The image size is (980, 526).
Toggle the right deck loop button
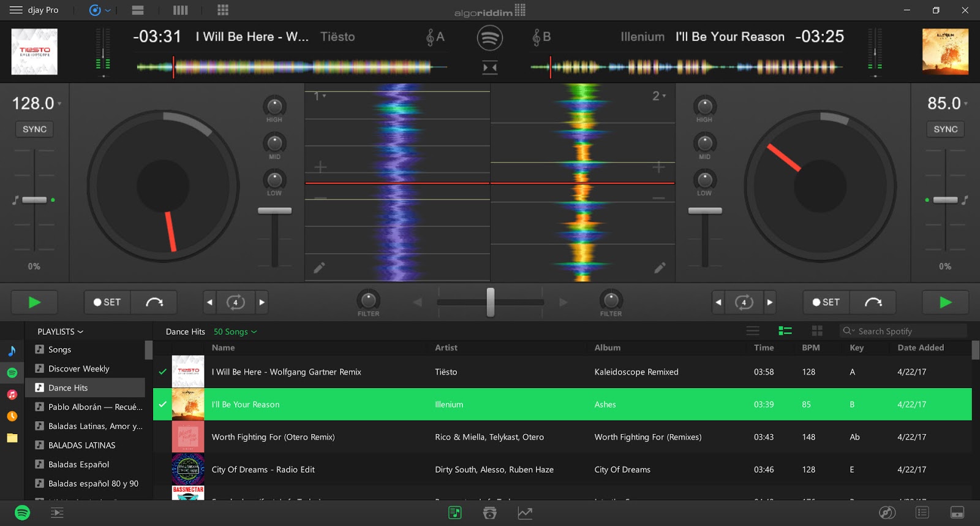pos(744,302)
